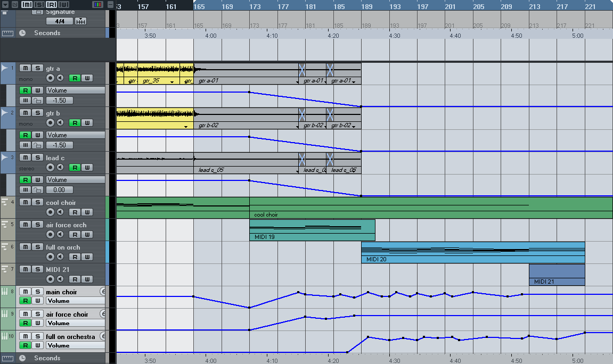The height and width of the screenshot is (364, 613).
Task: Mute automation on the lead c Volume lane
Action: (x=26, y=190)
